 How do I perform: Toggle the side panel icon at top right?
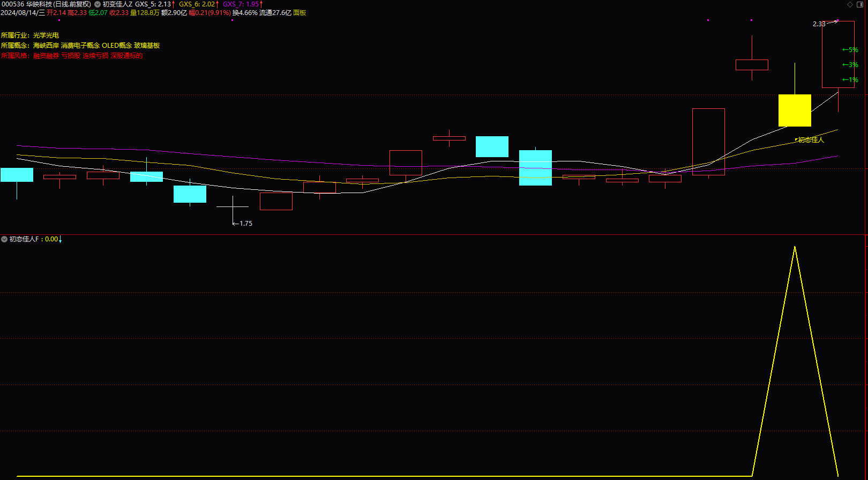pyautogui.click(x=860, y=4)
